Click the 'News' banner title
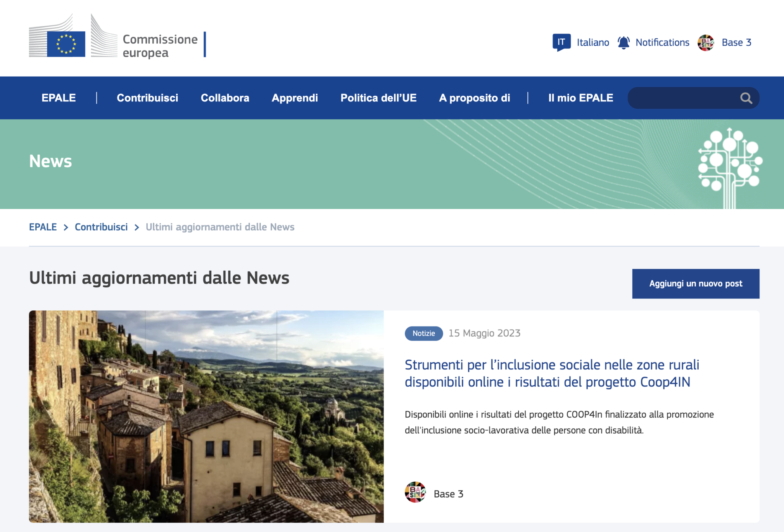This screenshot has width=784, height=532. click(51, 161)
